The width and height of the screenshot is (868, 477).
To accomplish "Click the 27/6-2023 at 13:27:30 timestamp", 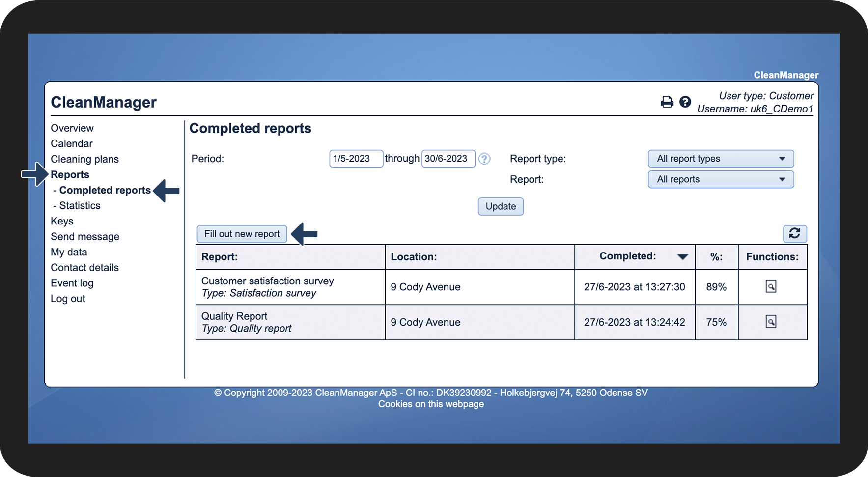I will (634, 287).
